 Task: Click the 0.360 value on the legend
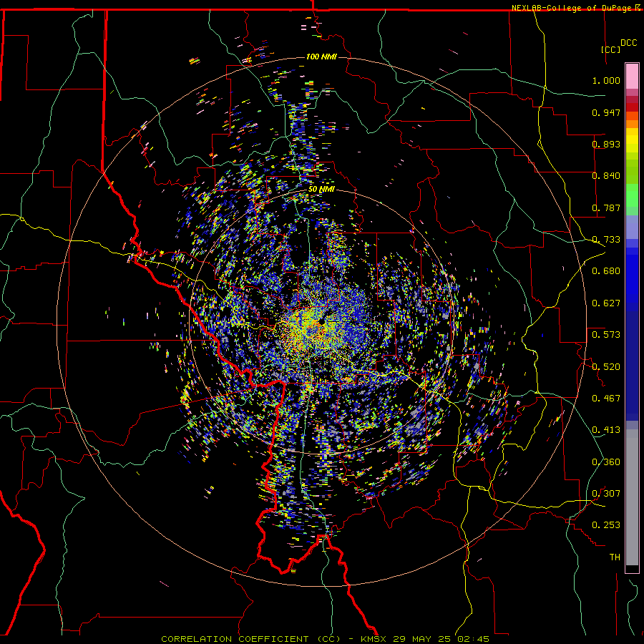[606, 462]
